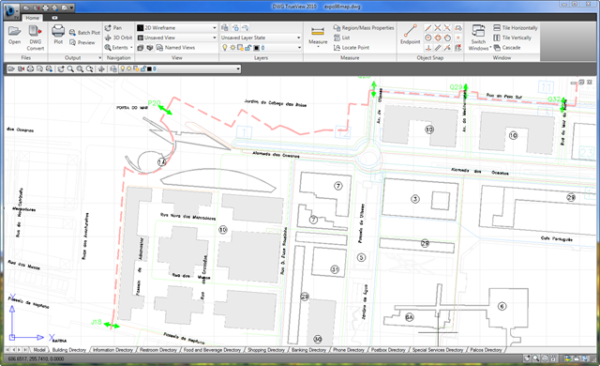Open Named Views dialog
The image size is (600, 366).
coord(176,47)
